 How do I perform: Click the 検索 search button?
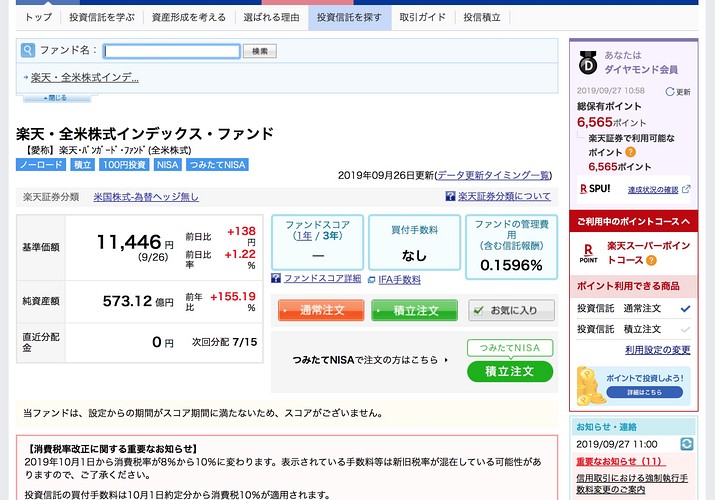point(260,51)
